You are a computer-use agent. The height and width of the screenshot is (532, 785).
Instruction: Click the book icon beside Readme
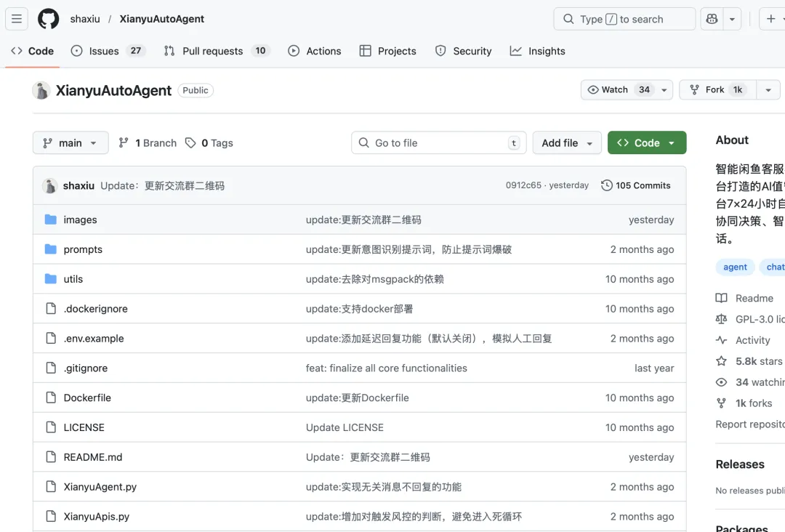coord(721,298)
